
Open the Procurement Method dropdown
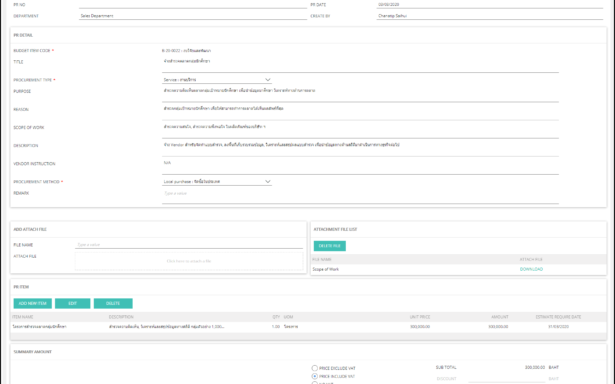pos(217,182)
